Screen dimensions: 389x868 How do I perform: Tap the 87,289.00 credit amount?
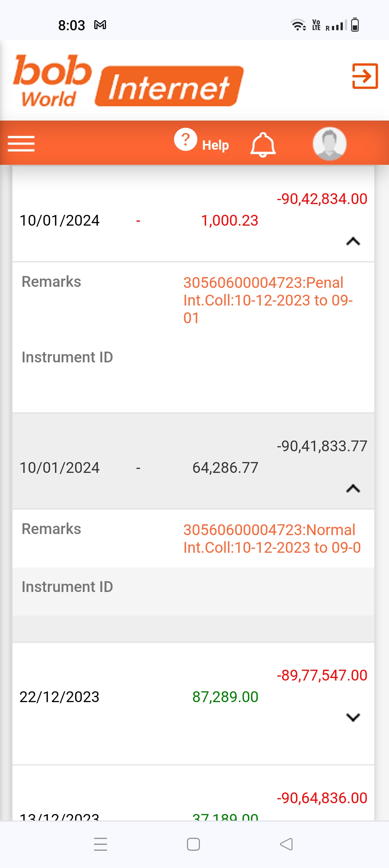tap(225, 697)
